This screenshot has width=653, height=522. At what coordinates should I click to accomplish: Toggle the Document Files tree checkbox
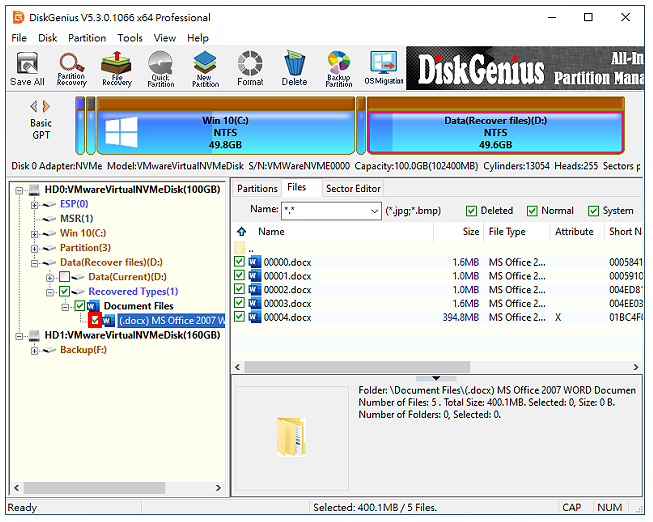point(80,306)
